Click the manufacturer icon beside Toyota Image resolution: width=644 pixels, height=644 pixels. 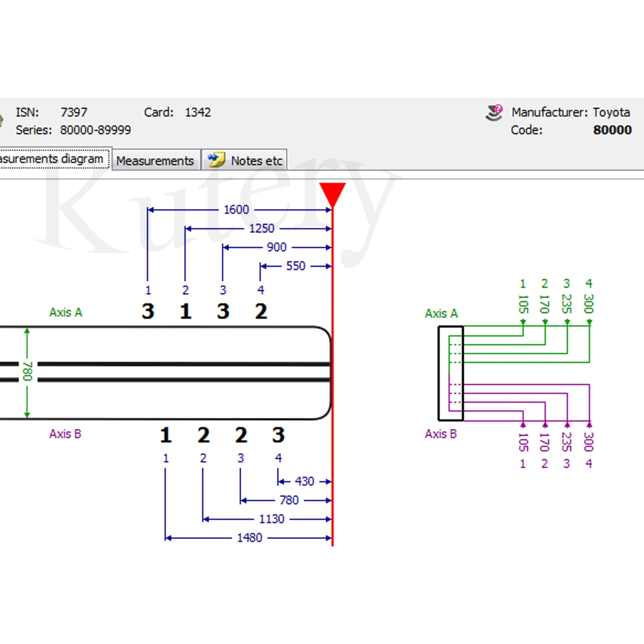tap(494, 113)
